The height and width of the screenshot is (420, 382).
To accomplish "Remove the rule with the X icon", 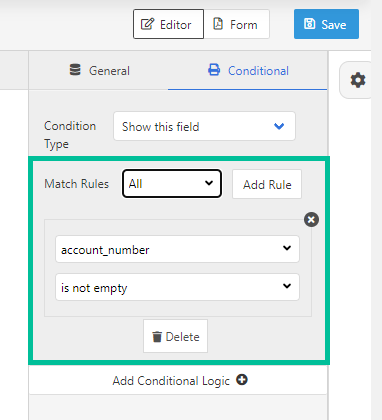I will point(311,220).
